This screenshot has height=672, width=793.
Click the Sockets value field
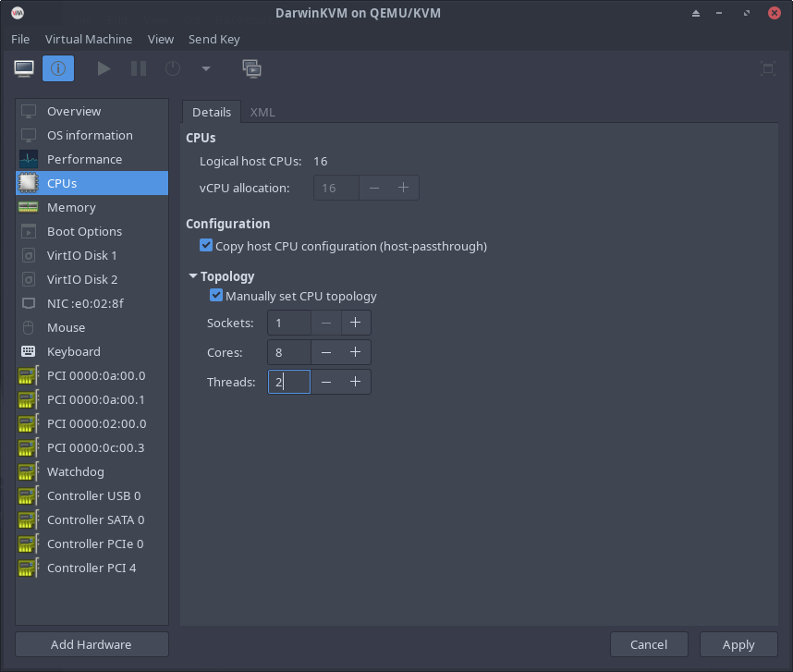288,323
